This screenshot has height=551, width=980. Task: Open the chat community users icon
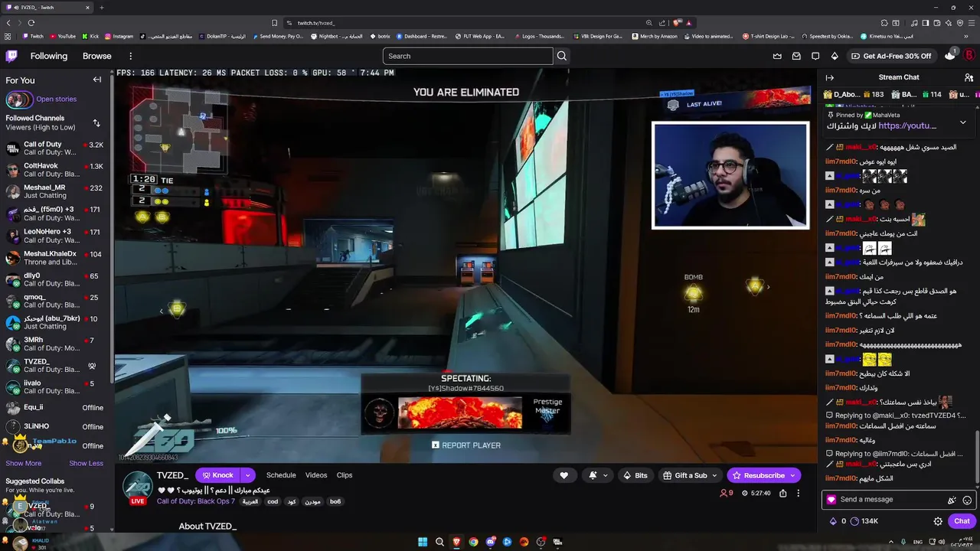969,77
